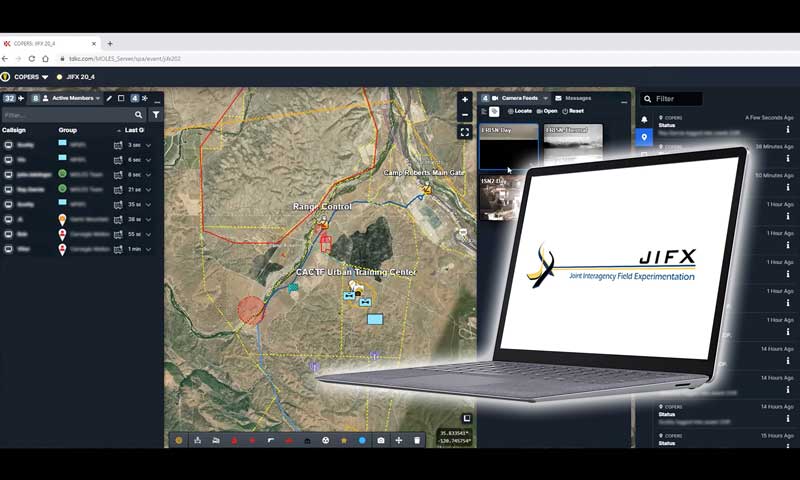
Task: Reload the browser page
Action: pos(32,59)
